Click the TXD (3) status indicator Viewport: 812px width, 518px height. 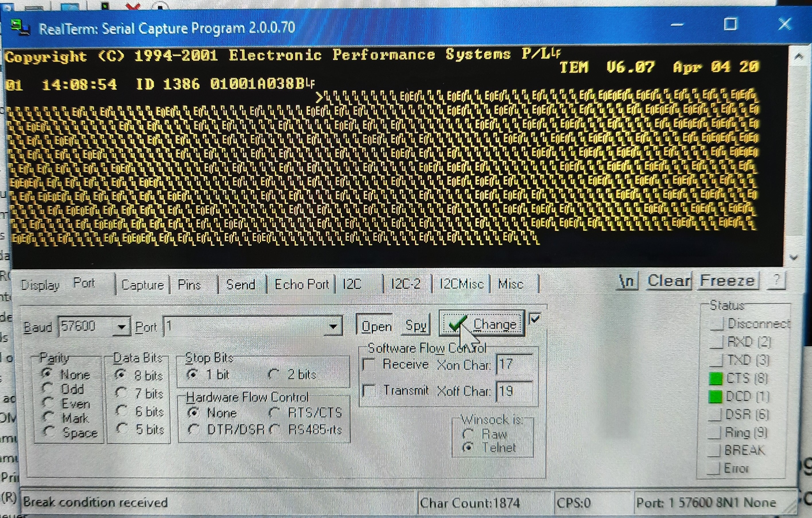(716, 360)
